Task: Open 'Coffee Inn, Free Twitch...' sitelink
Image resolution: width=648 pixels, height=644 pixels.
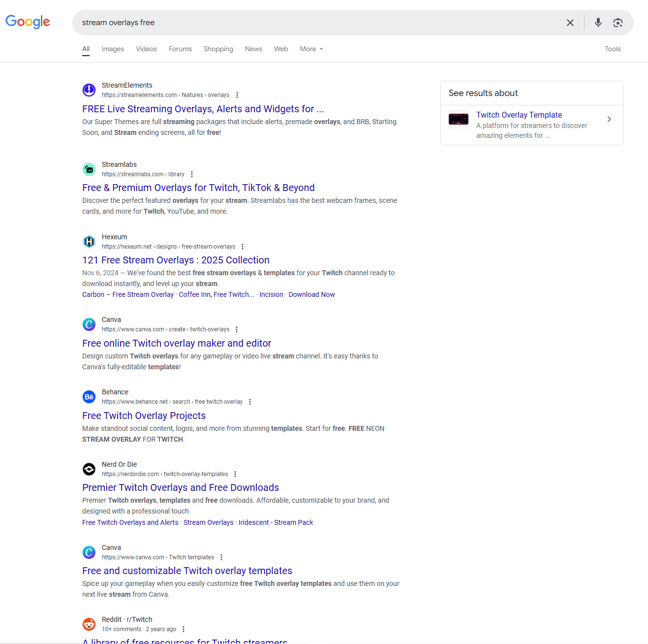Action: [216, 294]
